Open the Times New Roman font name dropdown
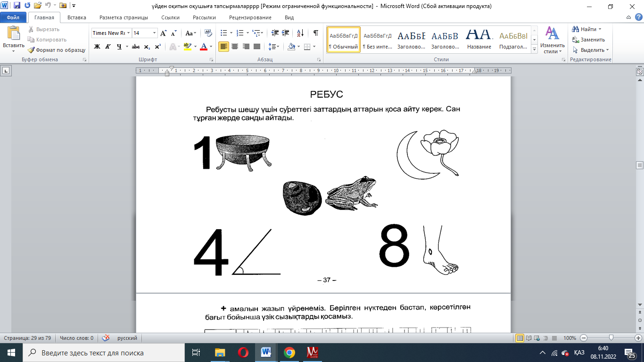 click(x=128, y=33)
